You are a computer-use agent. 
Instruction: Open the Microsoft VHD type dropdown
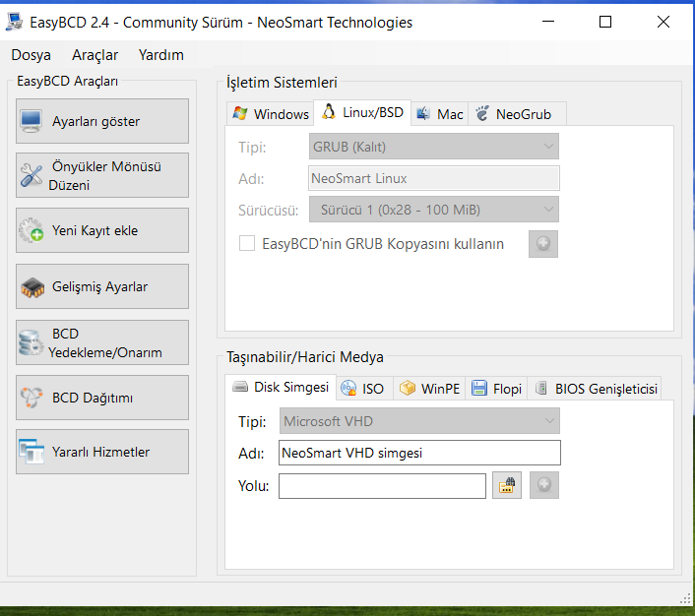tap(419, 421)
